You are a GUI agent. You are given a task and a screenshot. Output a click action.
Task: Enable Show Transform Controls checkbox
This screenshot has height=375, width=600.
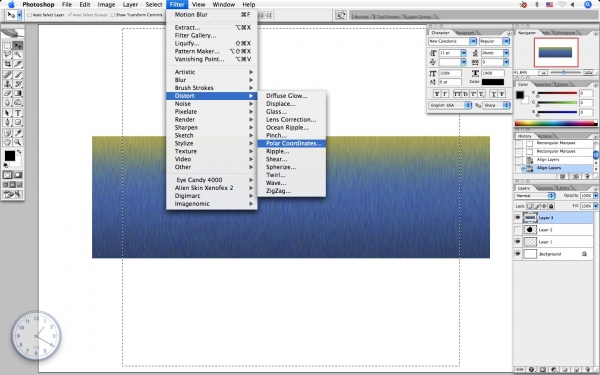click(x=112, y=15)
